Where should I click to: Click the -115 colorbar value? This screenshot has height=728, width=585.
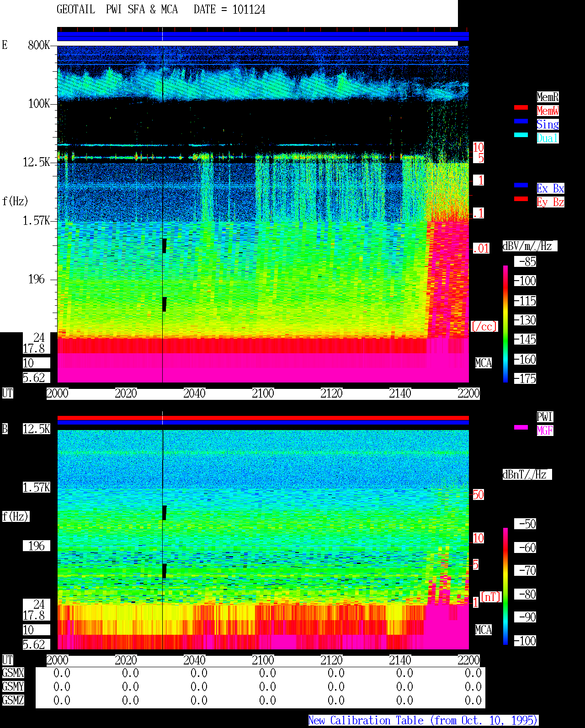525,301
